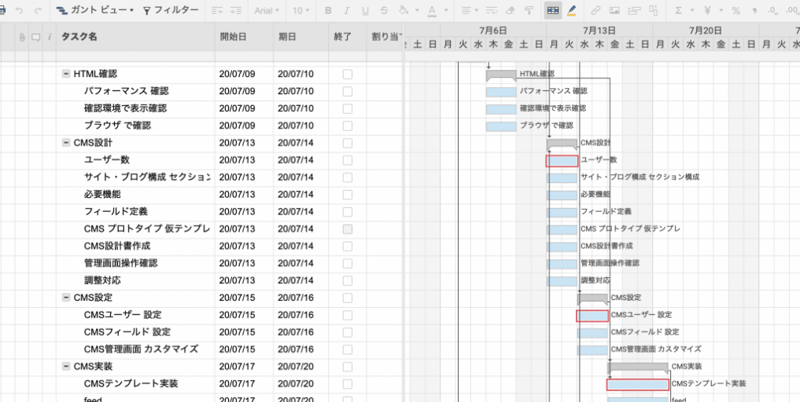
Task: Click the CMSテンプレート実装 Gantt bar
Action: point(637,384)
